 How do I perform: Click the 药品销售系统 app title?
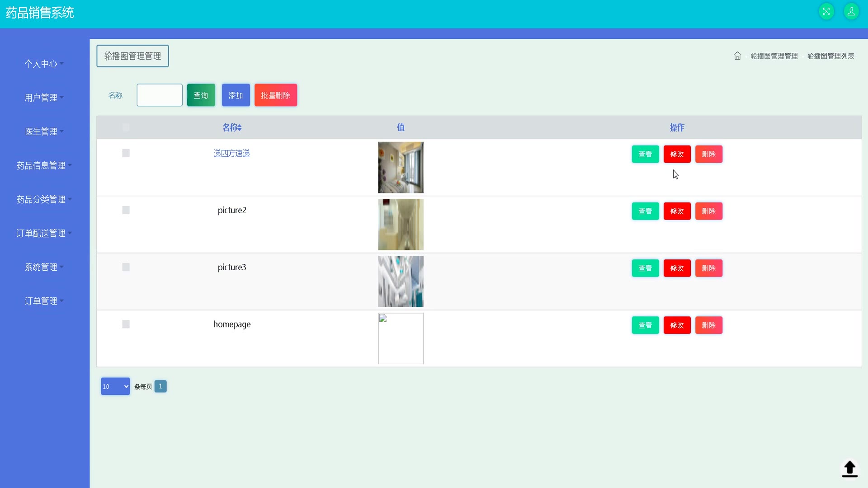[40, 13]
